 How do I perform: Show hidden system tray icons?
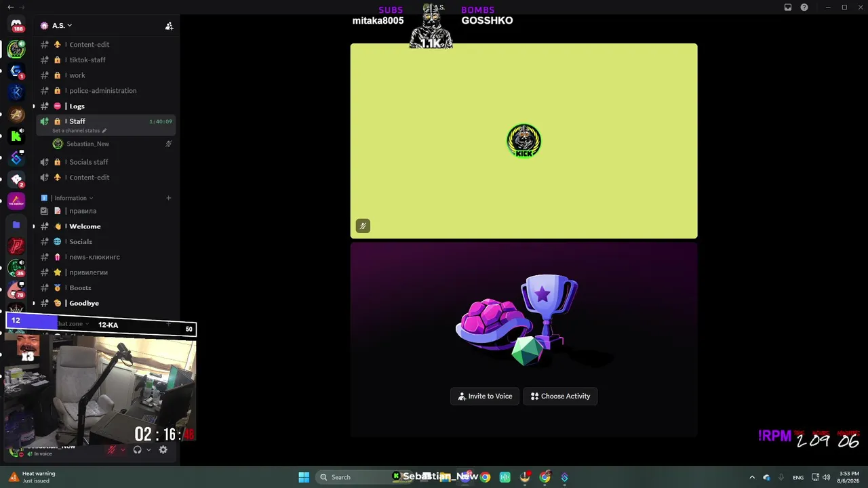click(752, 477)
